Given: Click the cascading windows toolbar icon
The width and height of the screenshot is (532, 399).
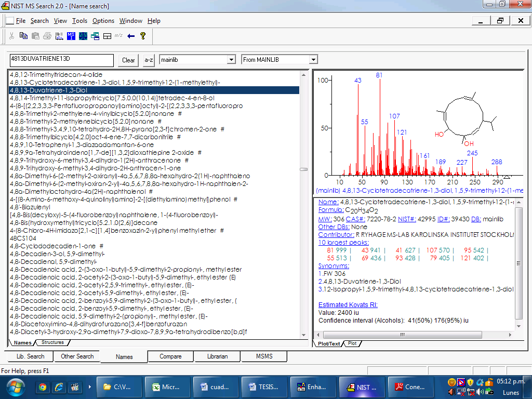Looking at the screenshot, I should (95, 36).
